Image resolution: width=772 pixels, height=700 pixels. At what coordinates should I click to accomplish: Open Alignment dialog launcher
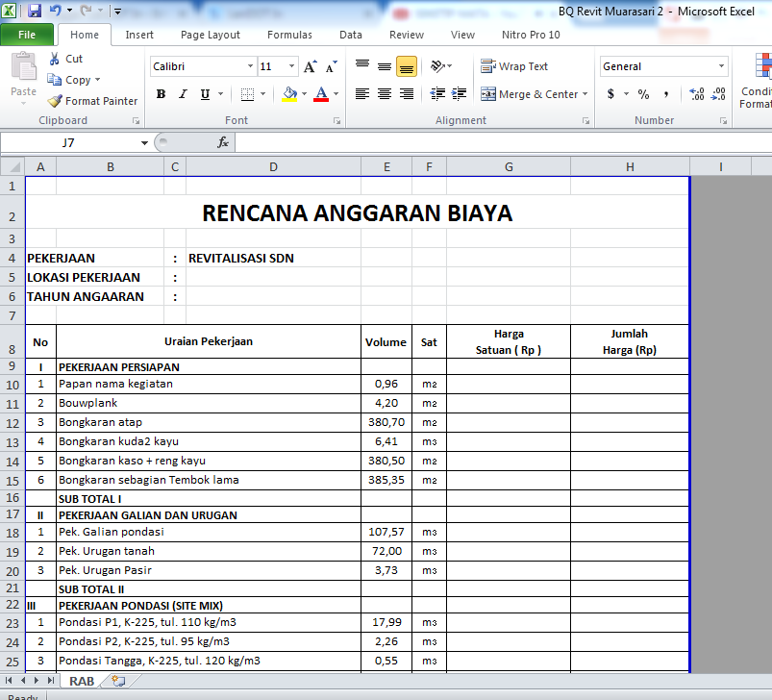585,120
